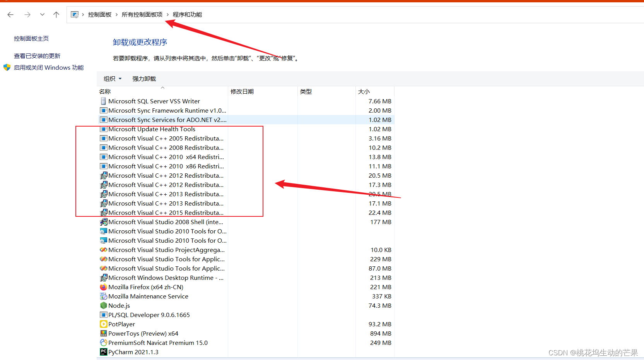This screenshot has width=644, height=360.
Task: Select Microsoft Windows Desktop Runtime icon
Action: [x=103, y=278]
